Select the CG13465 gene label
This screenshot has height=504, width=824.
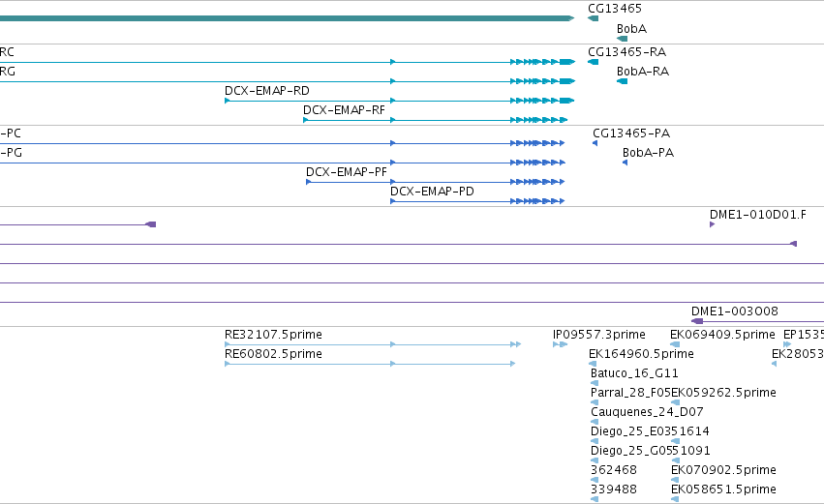(x=614, y=9)
